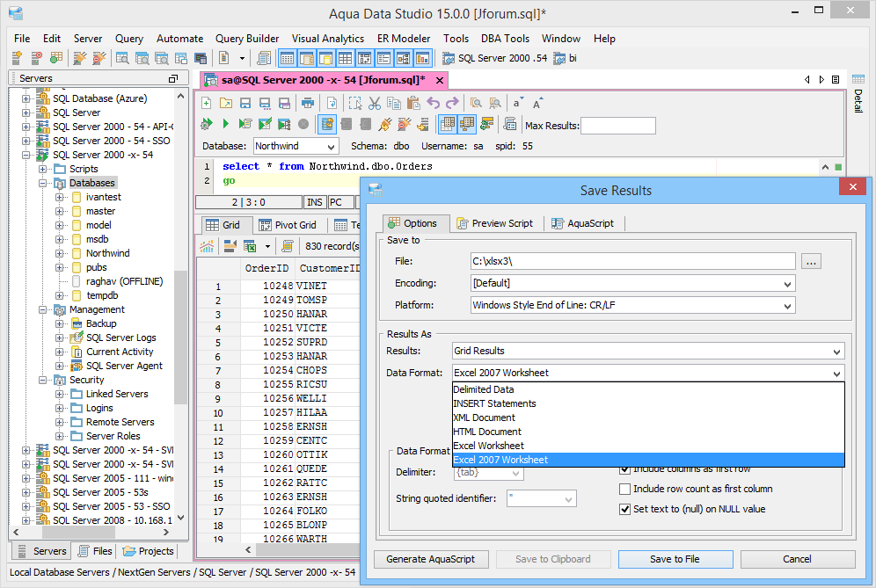This screenshot has height=588, width=876.
Task: Open the export dropdown arrow in results toolbar
Action: coord(267,246)
